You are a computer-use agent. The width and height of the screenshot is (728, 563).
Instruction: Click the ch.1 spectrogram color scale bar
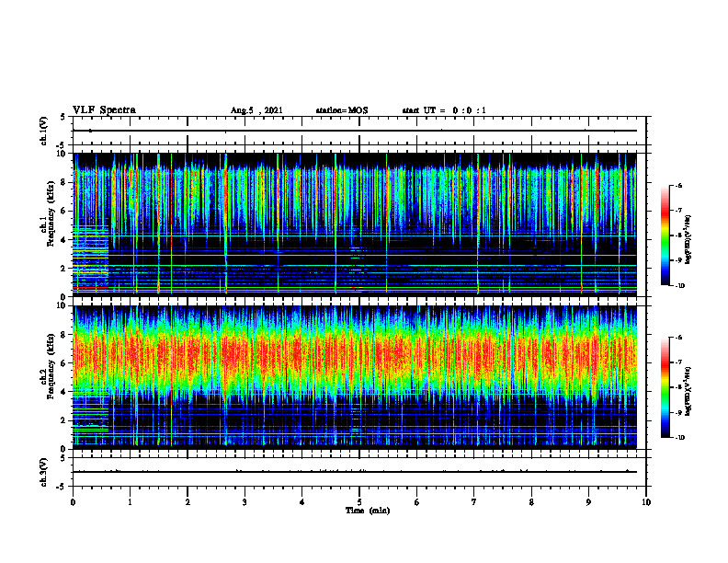[x=665, y=236]
